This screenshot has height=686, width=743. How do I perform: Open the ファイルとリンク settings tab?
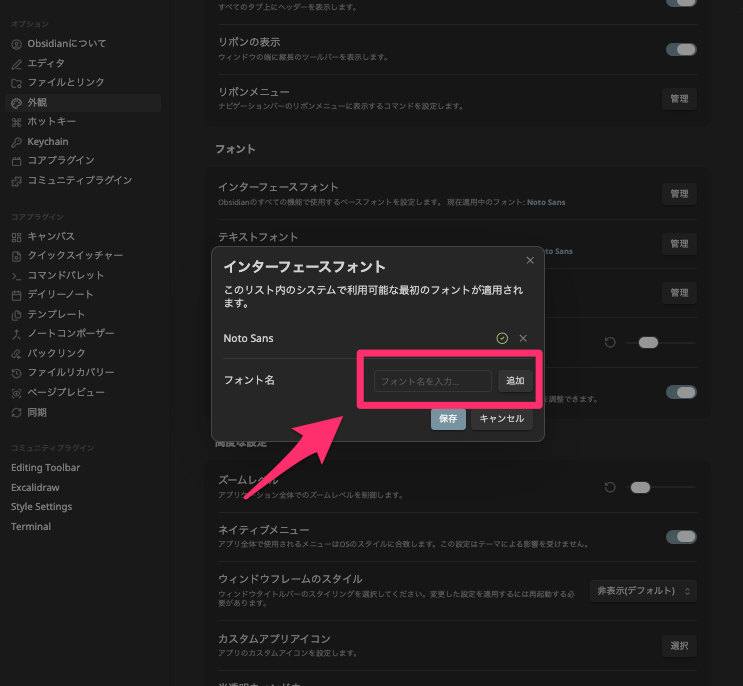[83, 83]
